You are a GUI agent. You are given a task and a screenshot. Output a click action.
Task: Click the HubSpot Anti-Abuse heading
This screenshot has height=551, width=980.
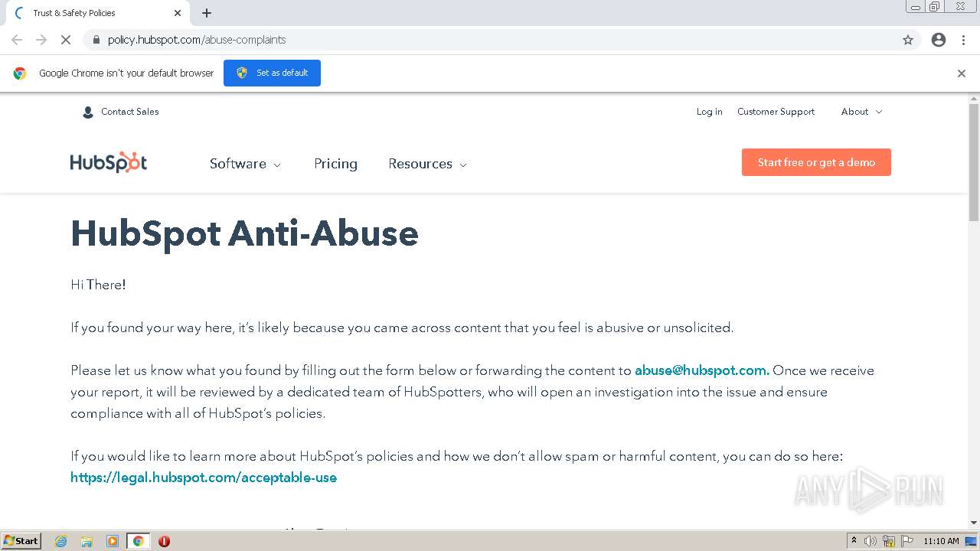244,233
